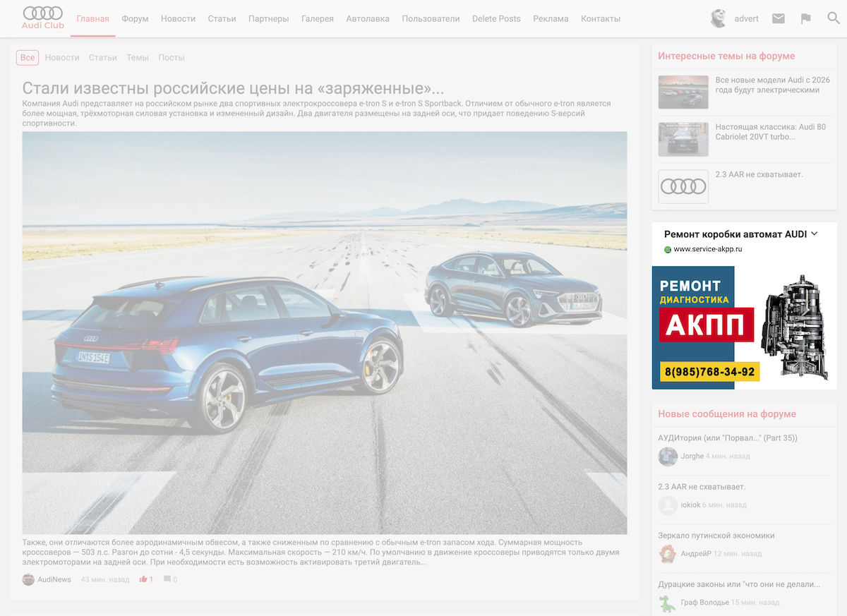Click Jorghe's avatar
Image resolution: width=847 pixels, height=616 pixels.
668,457
